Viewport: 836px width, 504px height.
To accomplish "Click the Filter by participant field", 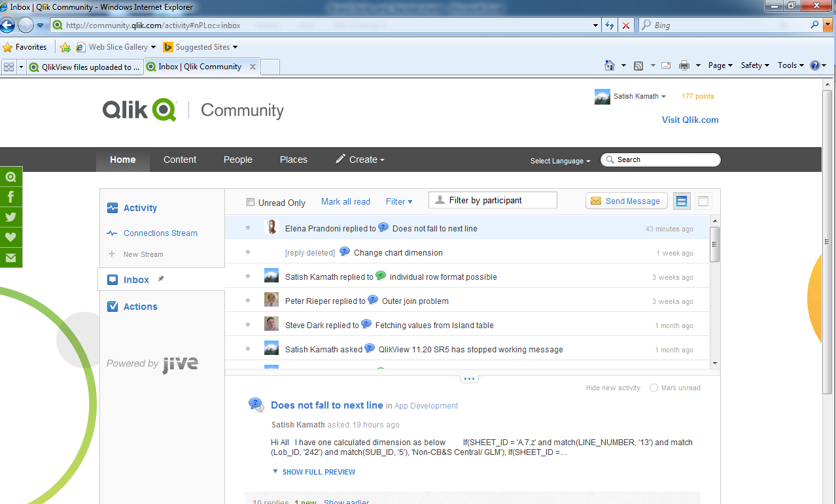I will 493,200.
